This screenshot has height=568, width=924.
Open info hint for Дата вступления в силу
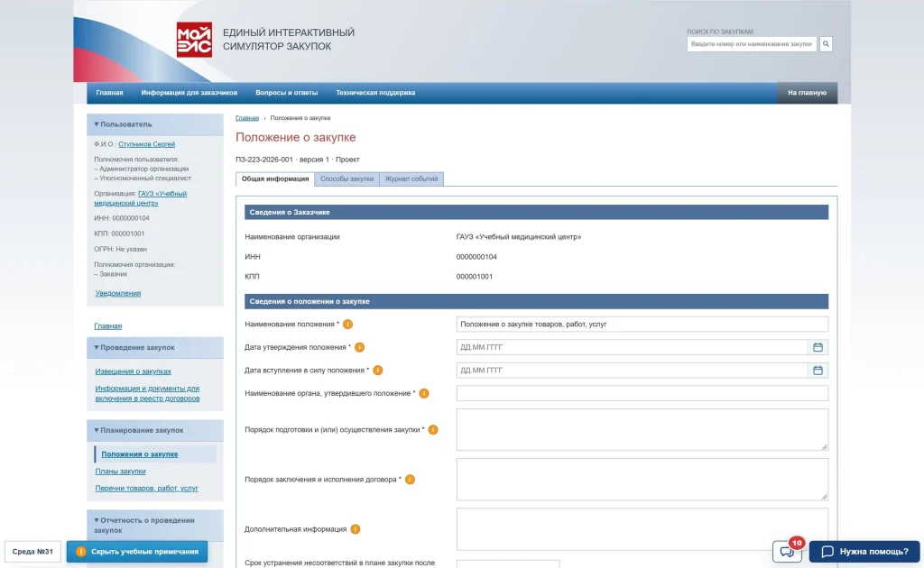(x=378, y=371)
